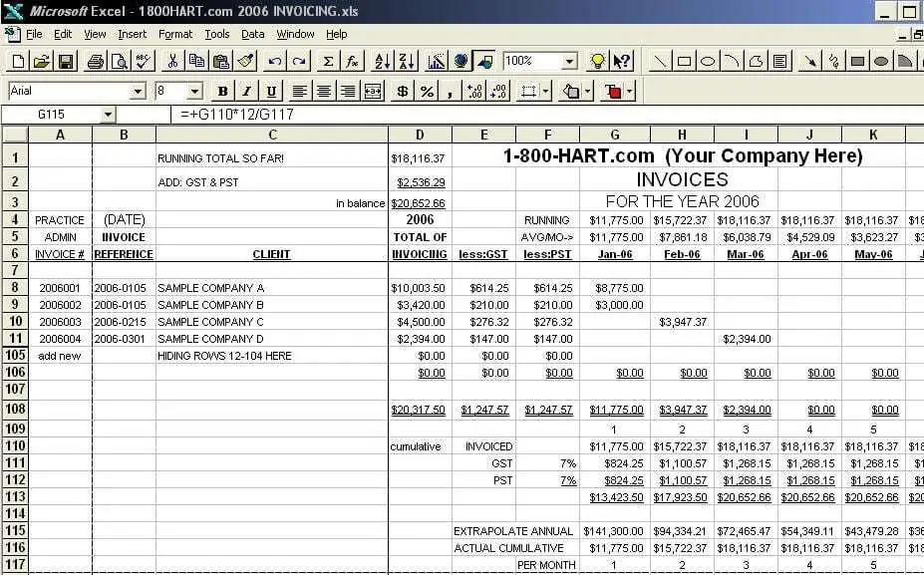Viewport: 924px width, 575px height.
Task: Sort descending Z to A
Action: (x=407, y=61)
